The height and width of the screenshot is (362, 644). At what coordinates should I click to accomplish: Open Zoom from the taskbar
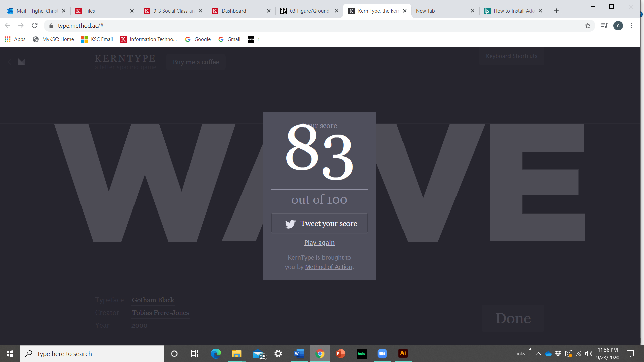pos(382,353)
